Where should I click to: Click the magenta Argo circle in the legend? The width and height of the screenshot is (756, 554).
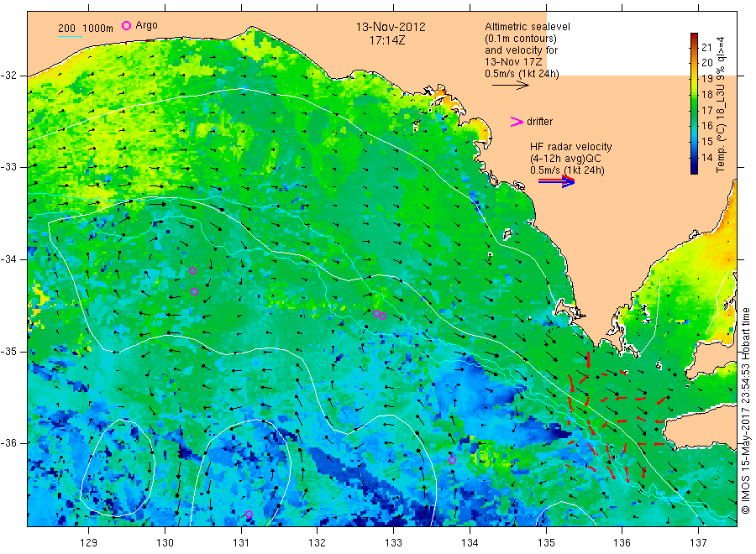point(126,25)
